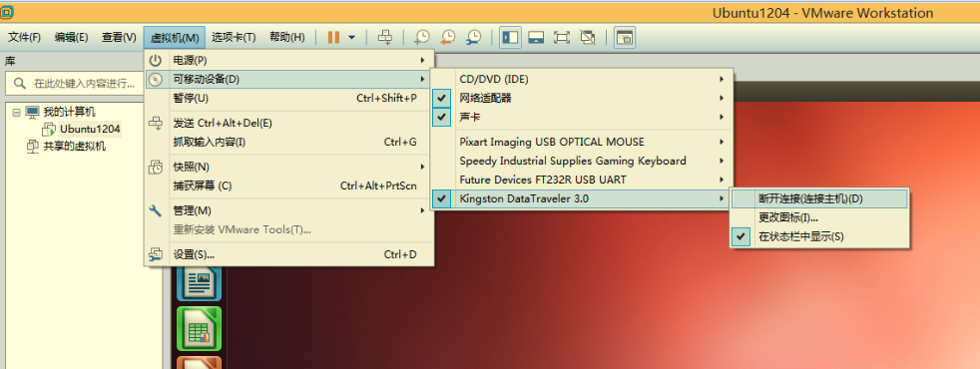Click the library search input field

pyautogui.click(x=75, y=84)
